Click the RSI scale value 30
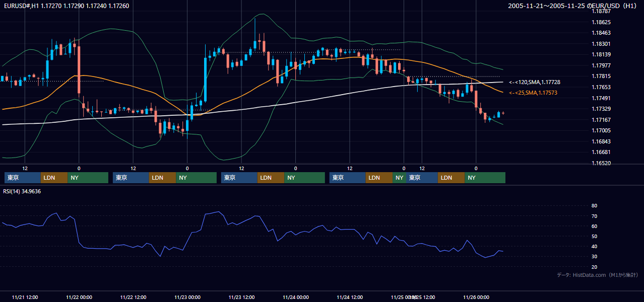The image size is (644, 302). pos(595,257)
